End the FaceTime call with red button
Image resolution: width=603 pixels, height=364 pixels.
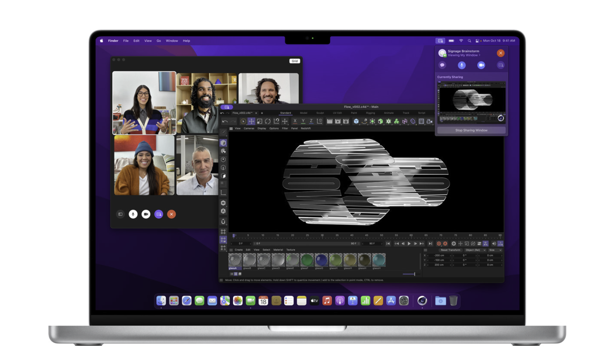[x=171, y=214]
